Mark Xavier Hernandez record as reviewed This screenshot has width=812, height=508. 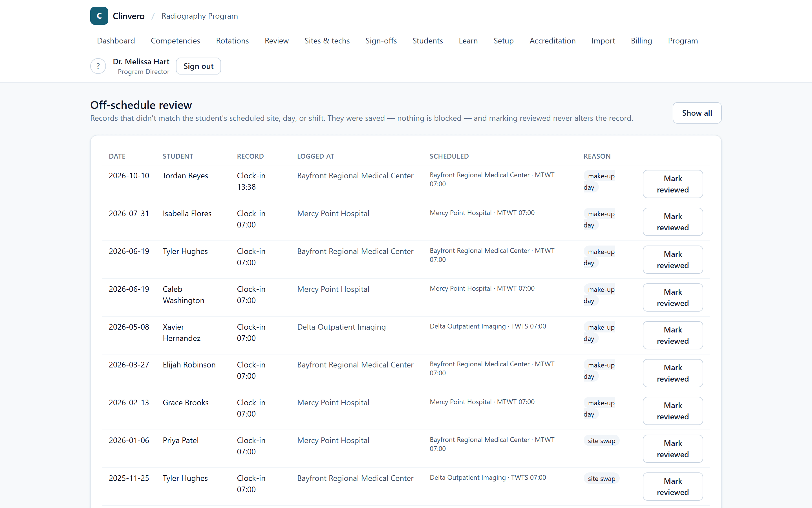tap(673, 335)
